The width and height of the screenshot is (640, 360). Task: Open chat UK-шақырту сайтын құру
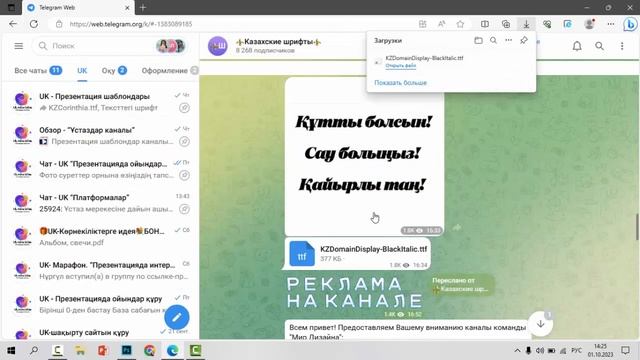click(x=100, y=332)
